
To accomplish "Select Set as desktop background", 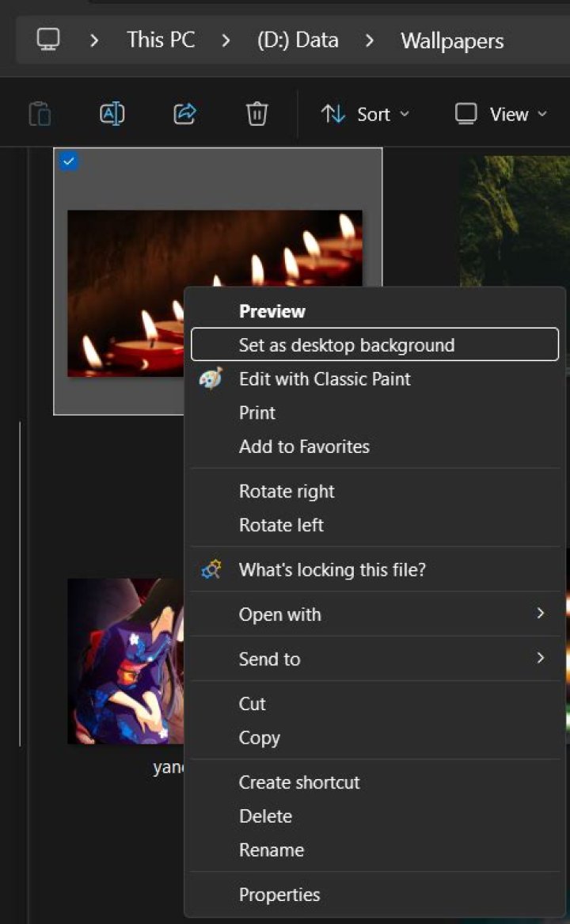I will [375, 344].
